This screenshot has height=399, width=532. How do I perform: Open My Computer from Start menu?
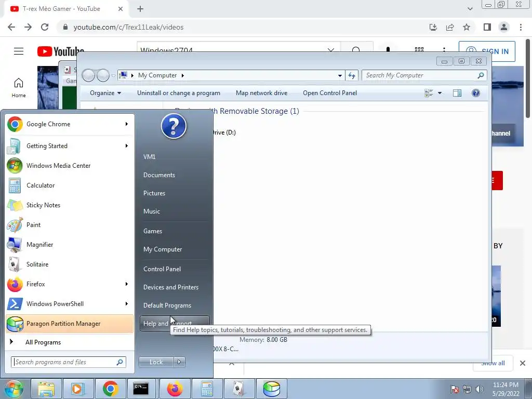[175, 249]
